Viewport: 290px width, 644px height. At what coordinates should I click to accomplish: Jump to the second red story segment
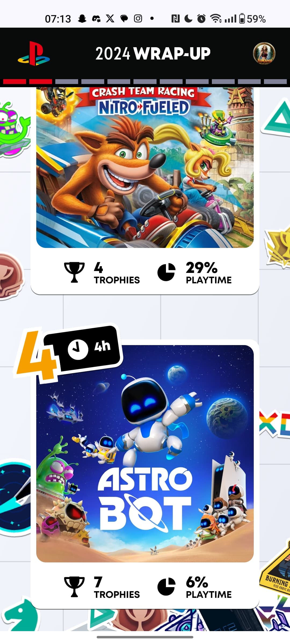(41, 82)
